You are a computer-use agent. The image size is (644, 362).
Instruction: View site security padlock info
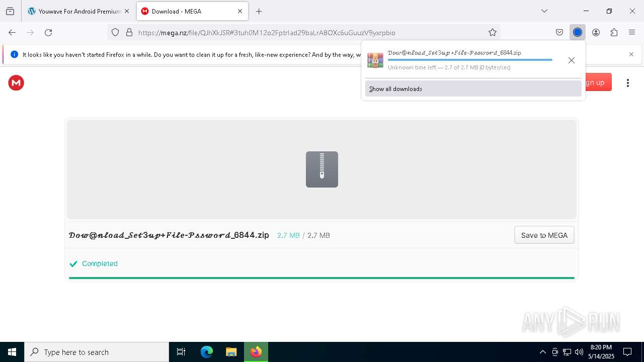click(x=129, y=32)
